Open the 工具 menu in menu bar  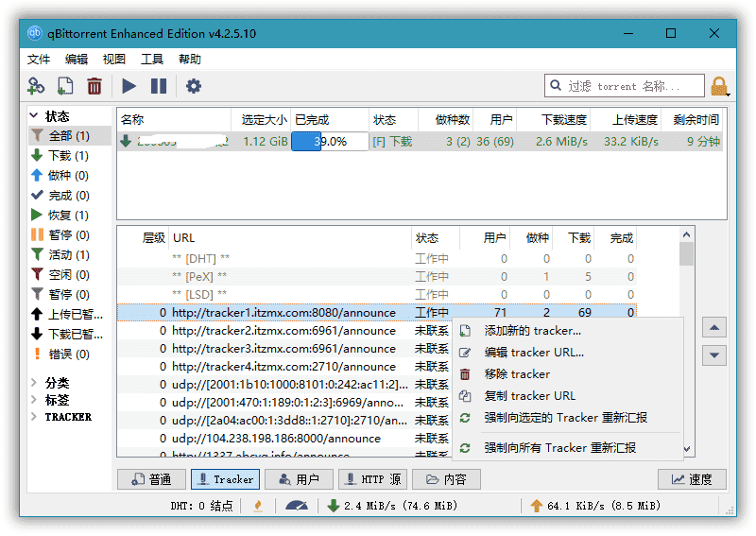click(x=152, y=59)
